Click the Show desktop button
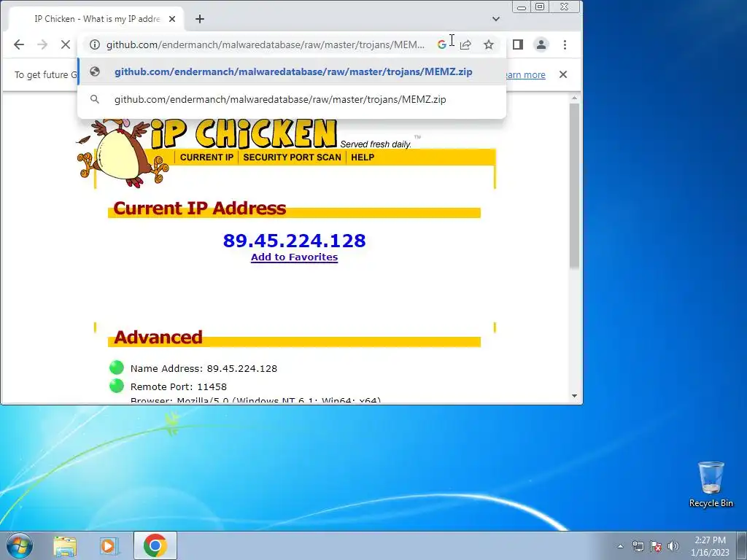This screenshot has width=747, height=560. coord(743,545)
